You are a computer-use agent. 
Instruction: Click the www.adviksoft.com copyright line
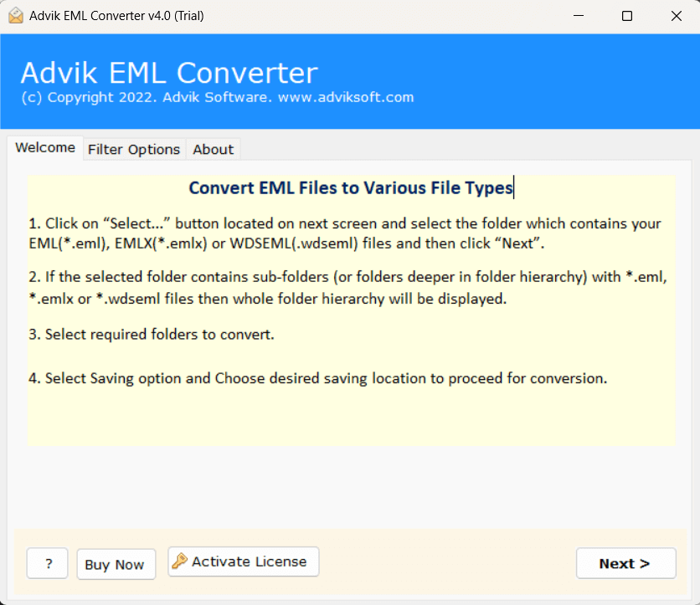(218, 97)
